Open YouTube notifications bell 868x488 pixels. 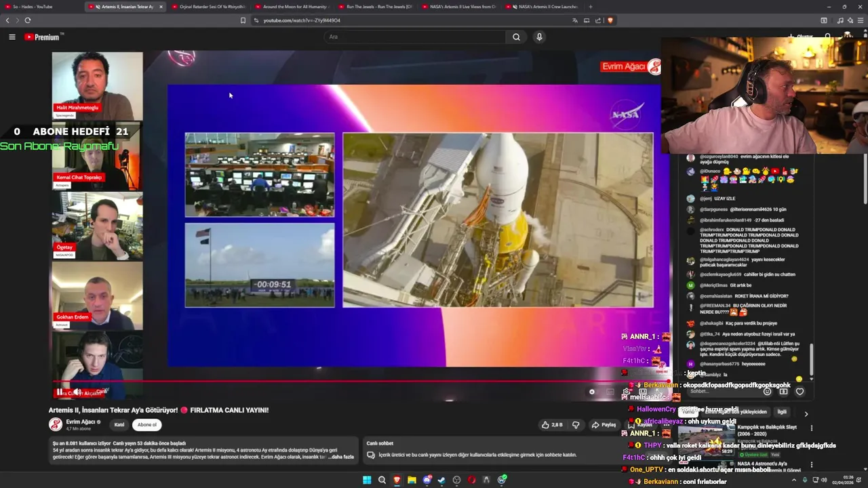(x=827, y=37)
